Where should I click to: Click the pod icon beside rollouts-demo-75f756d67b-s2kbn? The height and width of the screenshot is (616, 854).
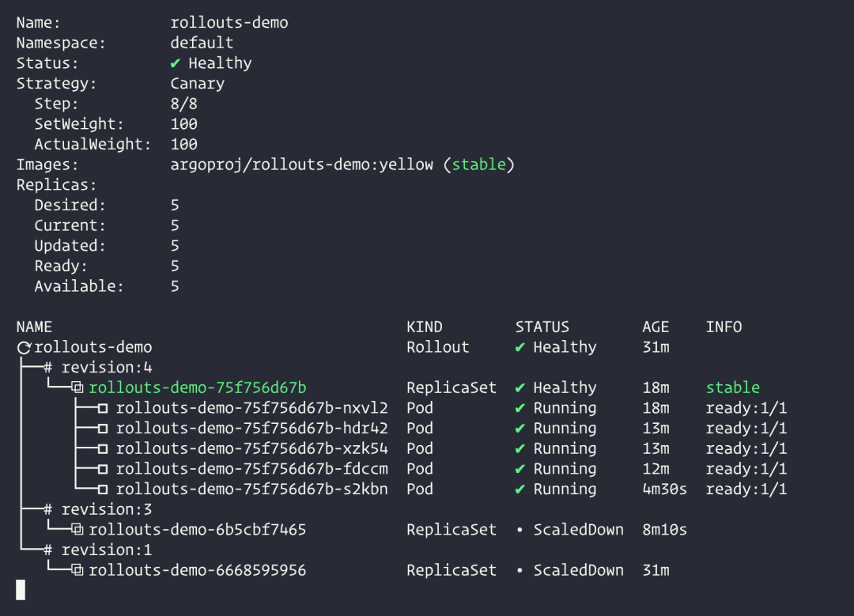tap(103, 489)
